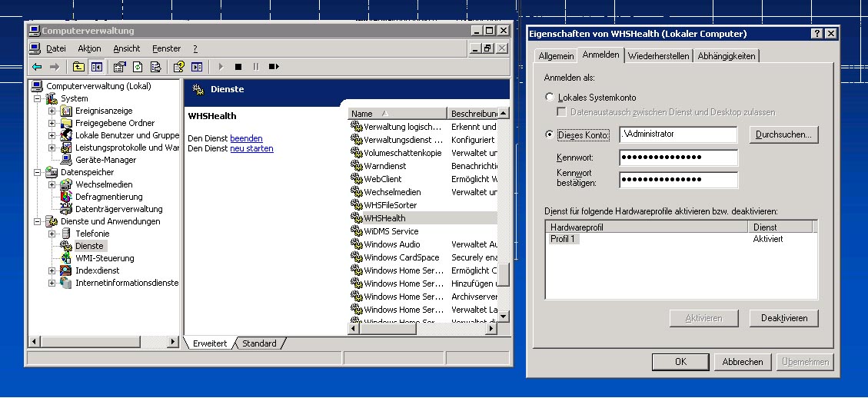Select Ereignisanzeige in the tree
This screenshot has height=398, width=868.
(x=104, y=111)
